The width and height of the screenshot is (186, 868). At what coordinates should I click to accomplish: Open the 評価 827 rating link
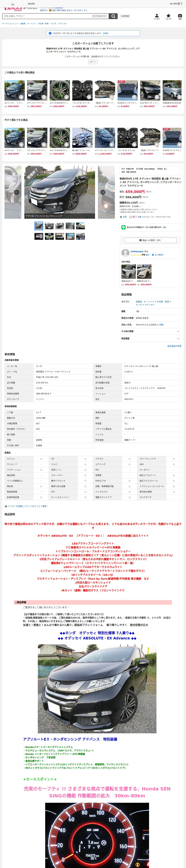click(x=145, y=255)
